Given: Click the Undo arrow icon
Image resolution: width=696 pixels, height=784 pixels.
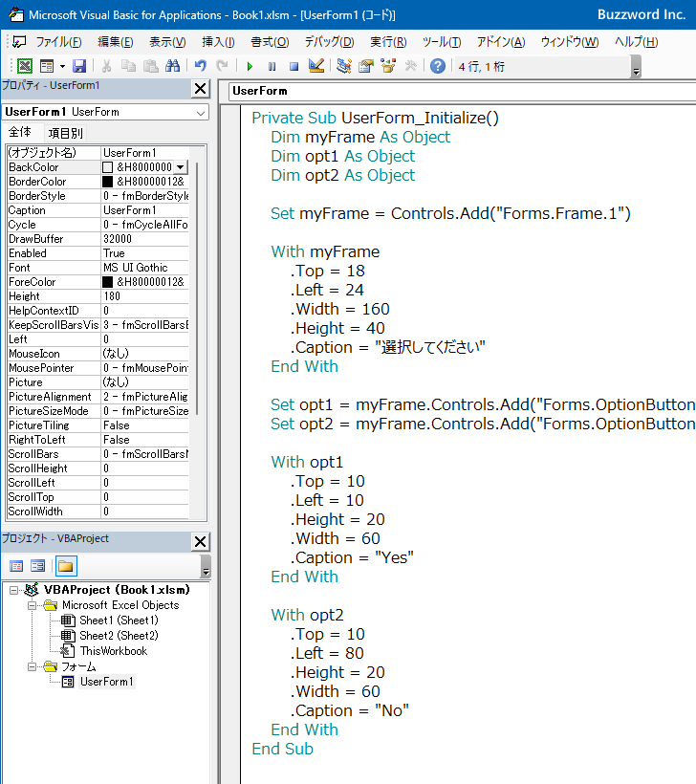Looking at the screenshot, I should click(201, 66).
